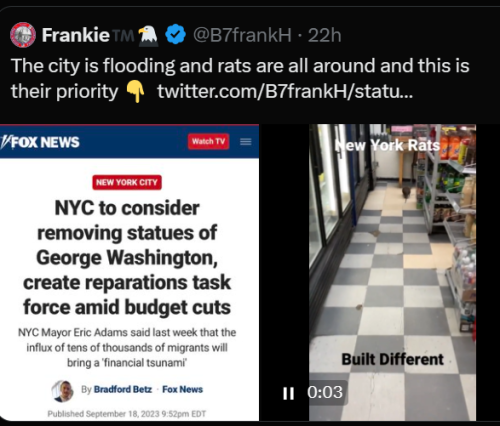Click the 0:03 video time indicator

(x=325, y=392)
